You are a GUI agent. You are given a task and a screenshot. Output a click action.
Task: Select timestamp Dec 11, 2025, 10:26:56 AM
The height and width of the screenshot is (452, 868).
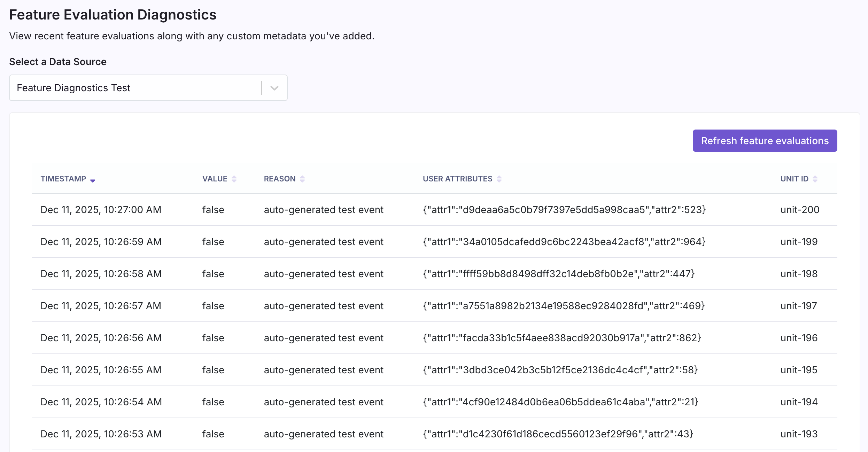tap(101, 338)
